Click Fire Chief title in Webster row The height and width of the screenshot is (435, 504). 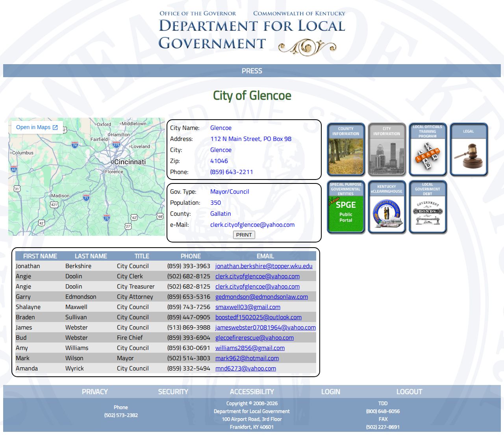pos(130,338)
